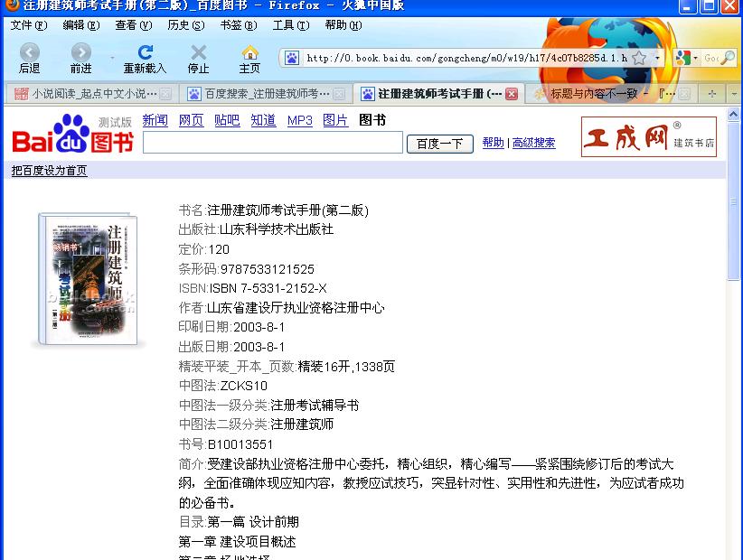Bookmark this page with the star icon
Viewport: 743px width, 560px height.
click(639, 58)
